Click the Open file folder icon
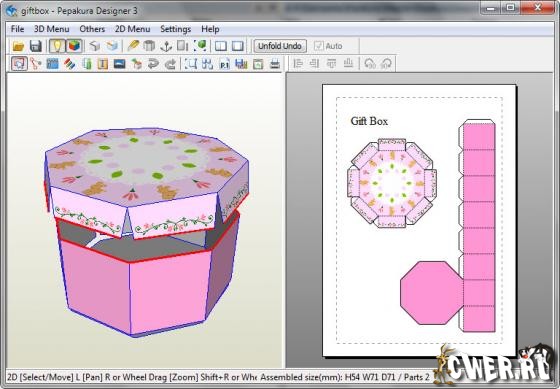Image resolution: width=560 pixels, height=389 pixels. (x=18, y=46)
